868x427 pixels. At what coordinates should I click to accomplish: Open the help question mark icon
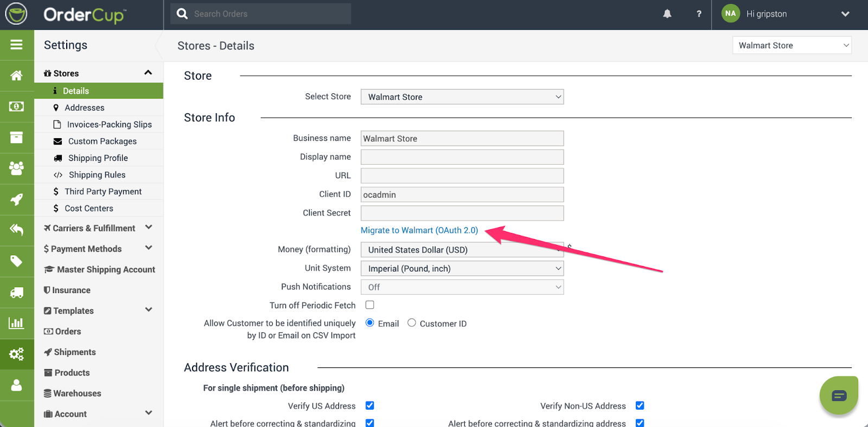699,14
